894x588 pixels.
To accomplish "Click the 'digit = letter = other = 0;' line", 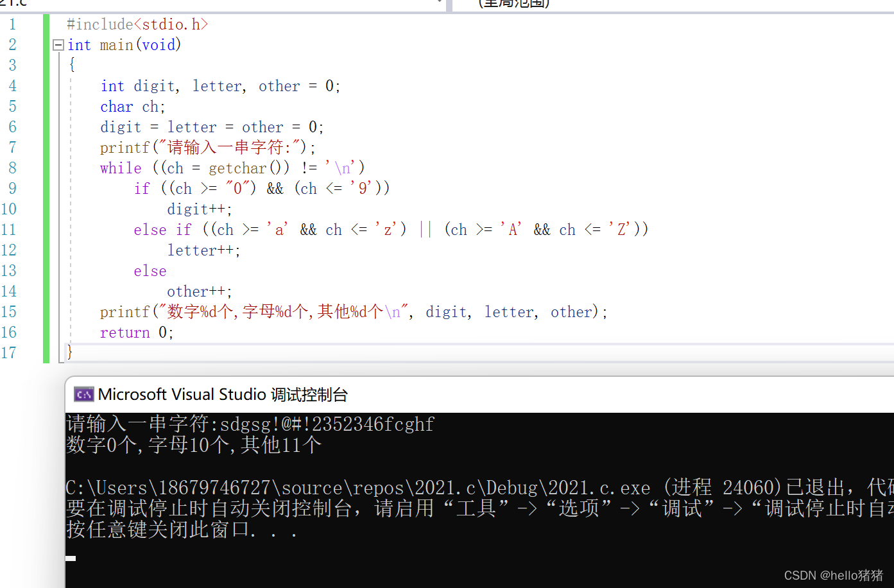I will (x=212, y=127).
